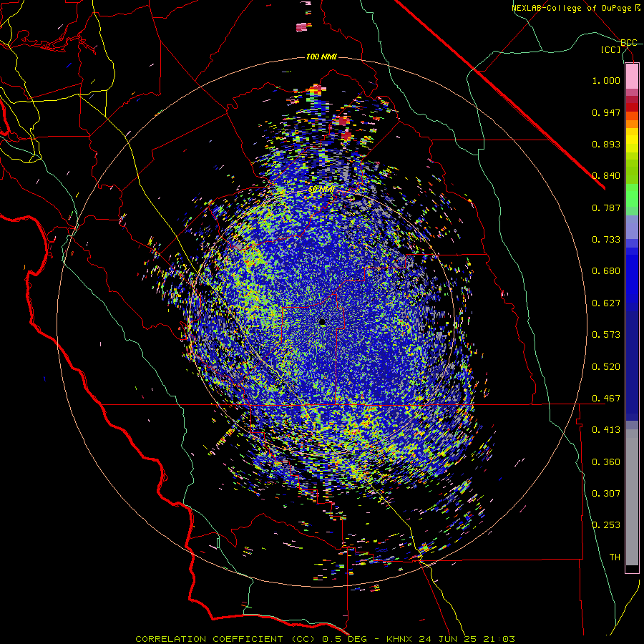Screen dimensions: 644x644
Task: Click the 0.520 scale value
Action: [606, 367]
